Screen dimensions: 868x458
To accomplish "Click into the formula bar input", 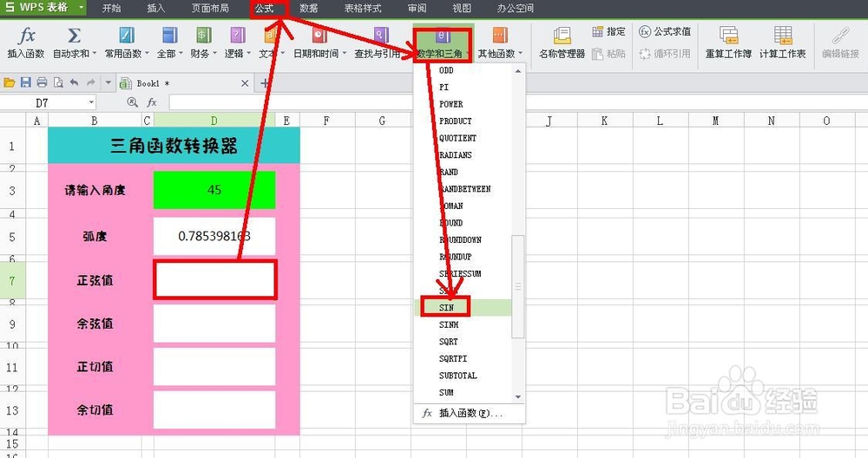I will coord(517,102).
